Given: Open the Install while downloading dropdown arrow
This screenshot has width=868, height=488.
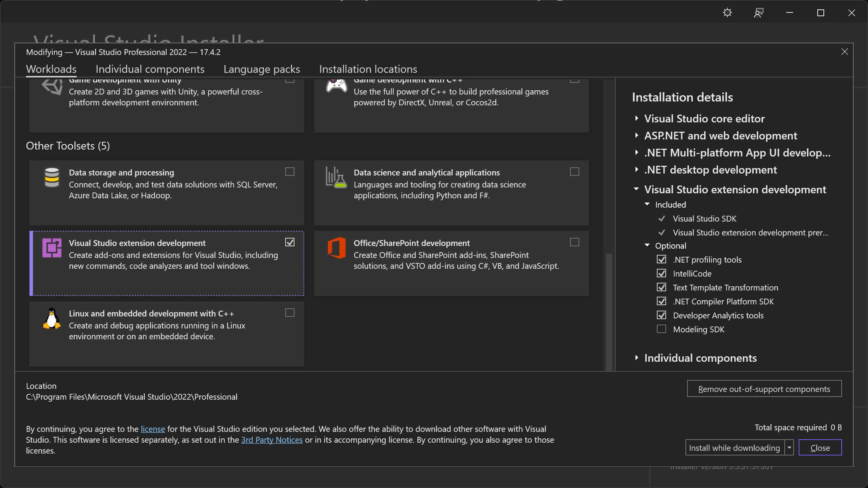Looking at the screenshot, I should [789, 447].
